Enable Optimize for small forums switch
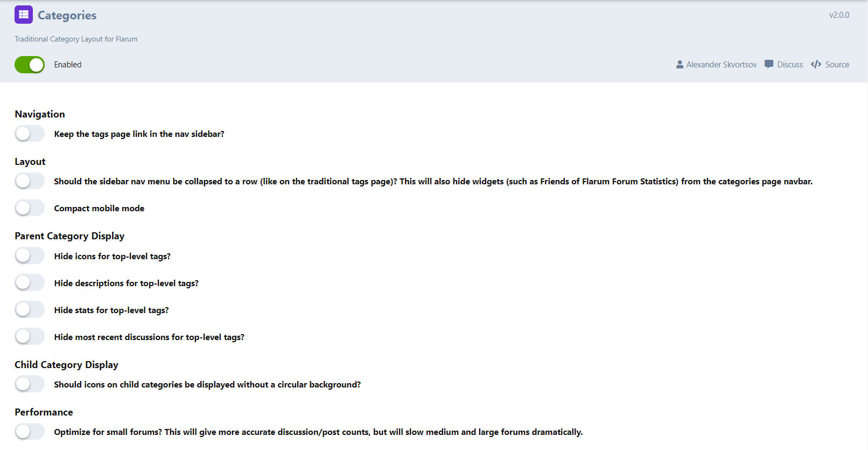 click(x=30, y=431)
